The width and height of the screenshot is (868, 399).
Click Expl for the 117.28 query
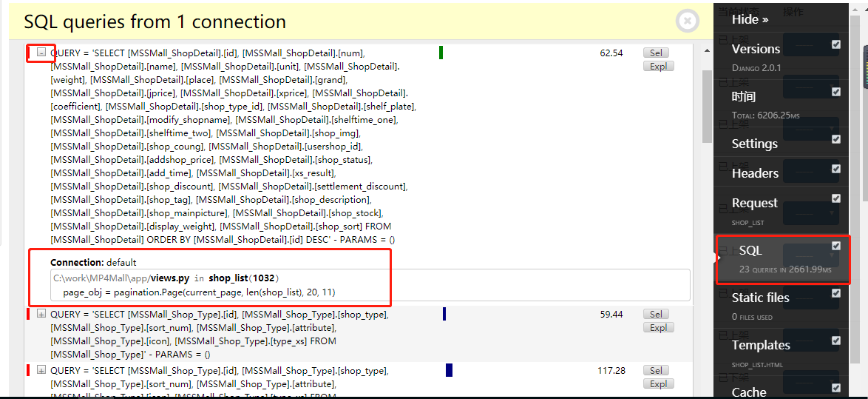coord(659,383)
